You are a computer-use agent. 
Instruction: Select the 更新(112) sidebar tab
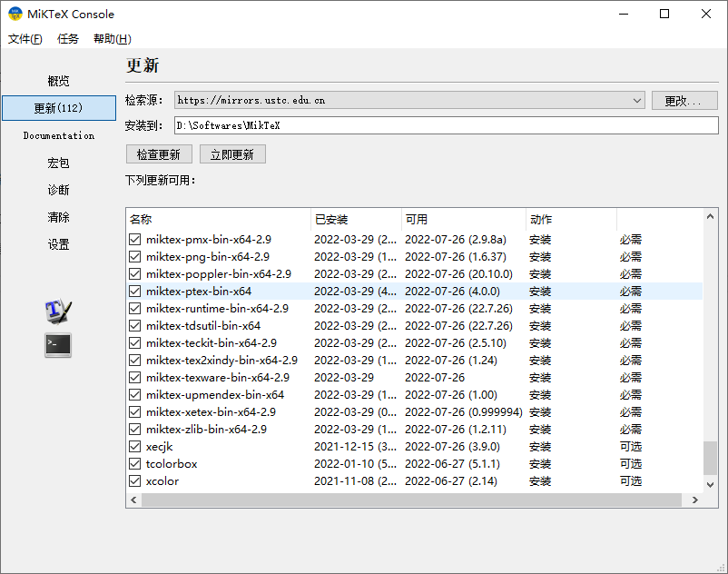click(58, 108)
